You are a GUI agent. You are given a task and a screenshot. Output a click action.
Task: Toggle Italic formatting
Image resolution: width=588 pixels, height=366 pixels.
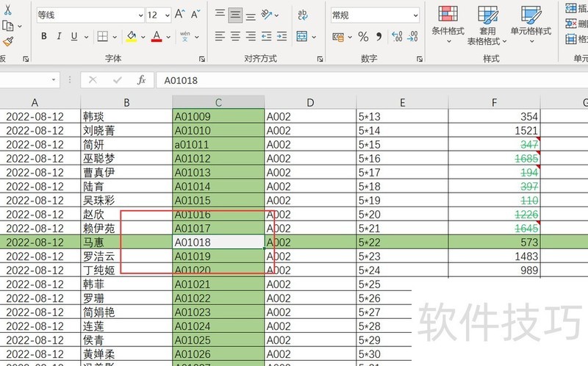(59, 36)
